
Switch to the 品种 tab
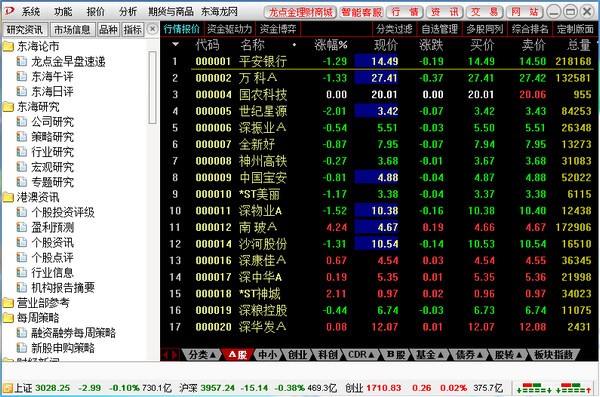(x=108, y=29)
